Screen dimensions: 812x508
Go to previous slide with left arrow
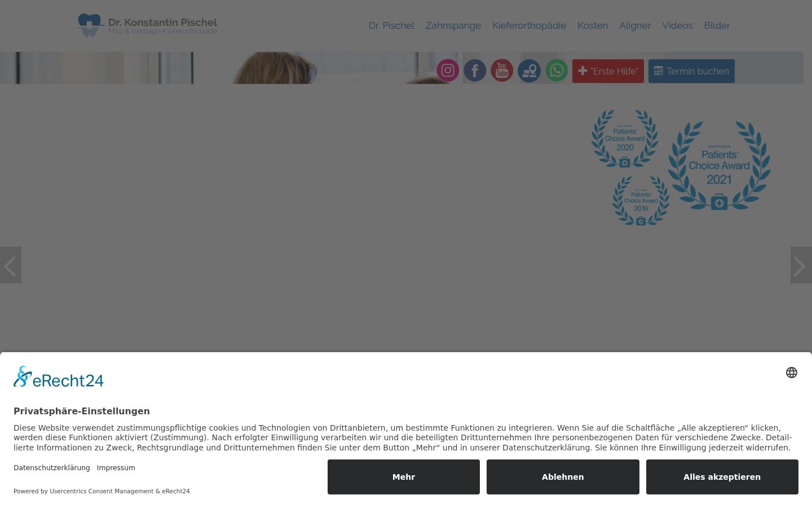11,265
